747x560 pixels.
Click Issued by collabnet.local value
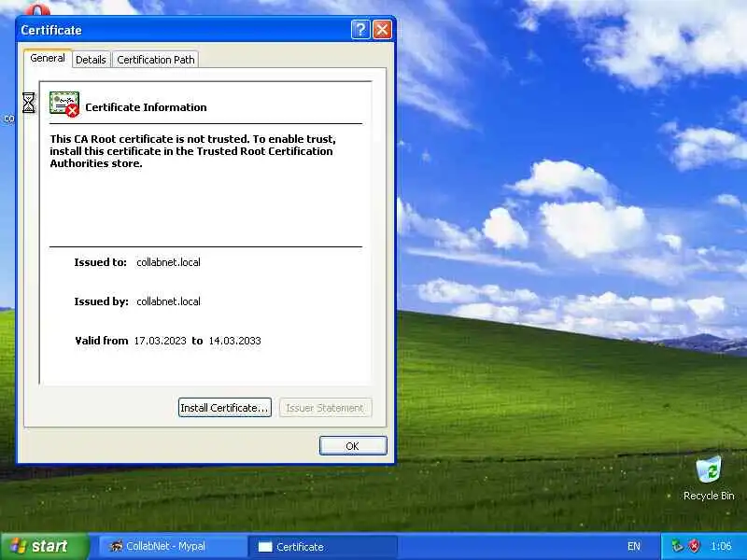click(168, 301)
